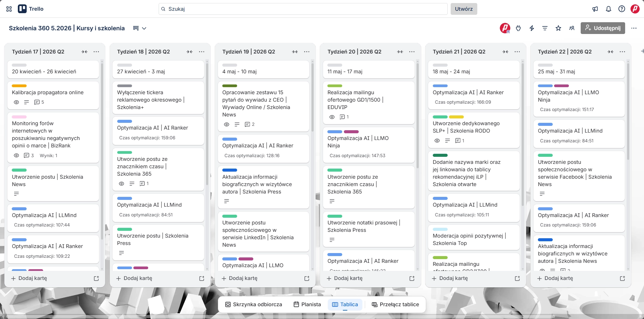Open Power-Ups plug icon

pos(518,28)
